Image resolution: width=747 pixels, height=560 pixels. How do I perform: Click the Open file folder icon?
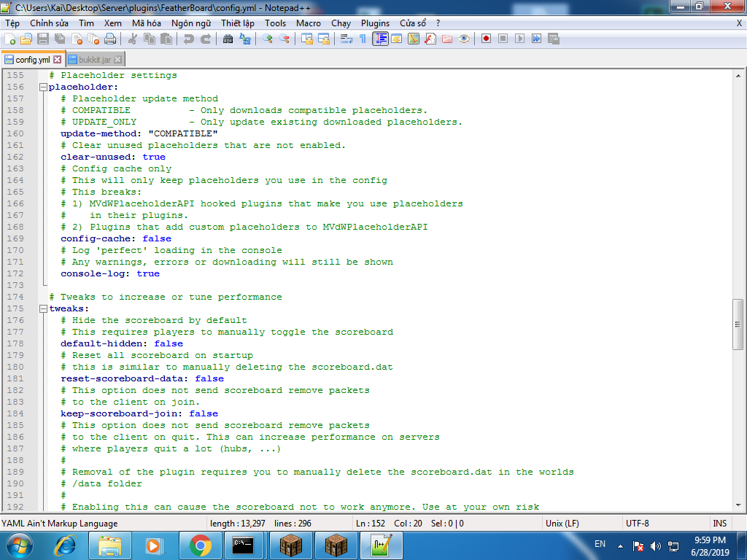(26, 39)
